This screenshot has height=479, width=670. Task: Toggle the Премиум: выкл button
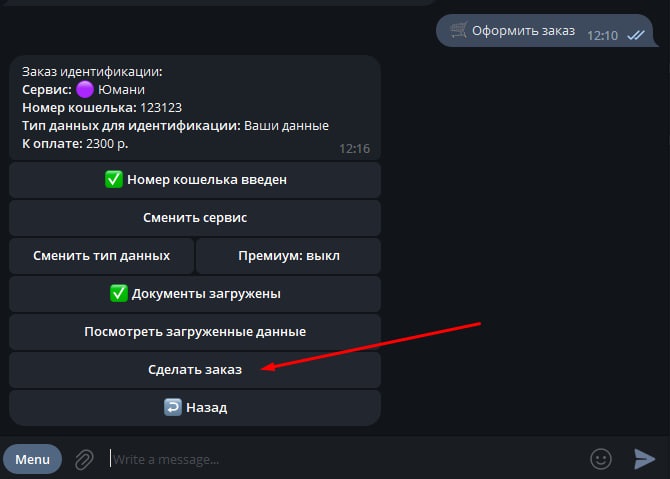288,256
